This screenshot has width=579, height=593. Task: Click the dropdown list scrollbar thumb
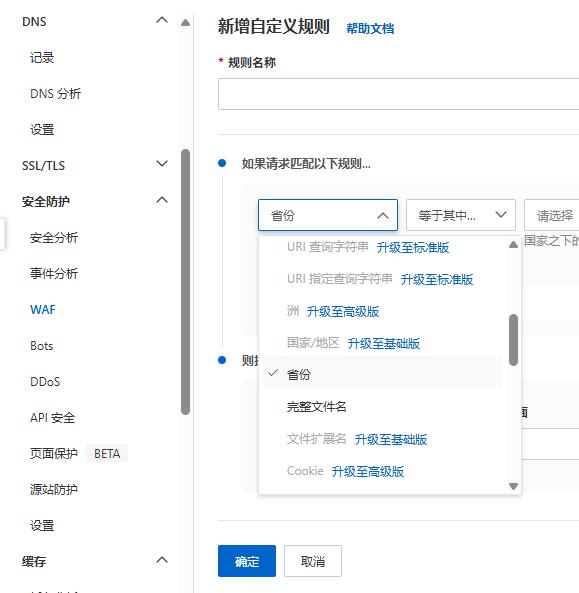pos(513,340)
